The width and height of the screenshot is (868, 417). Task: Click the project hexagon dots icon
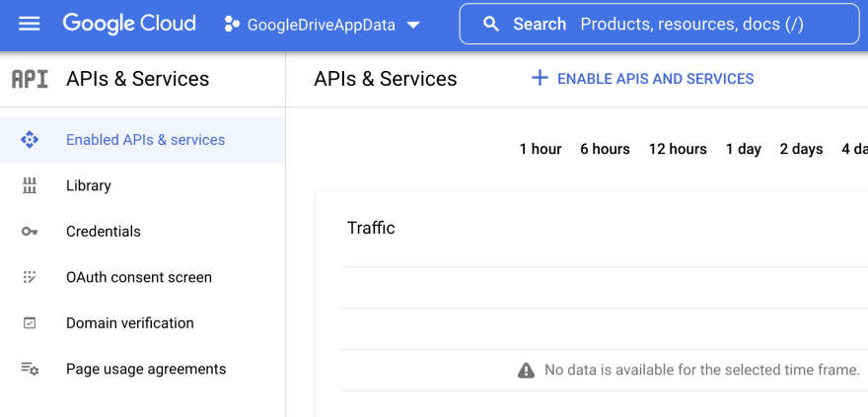pos(232,25)
